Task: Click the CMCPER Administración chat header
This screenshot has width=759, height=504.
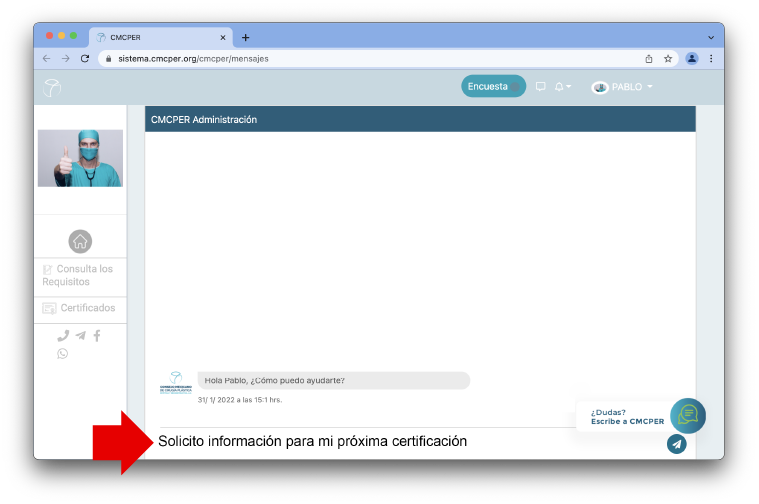Action: coord(420,119)
